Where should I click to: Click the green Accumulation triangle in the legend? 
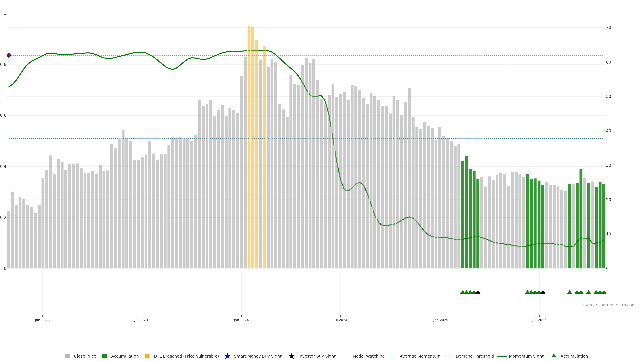tap(554, 356)
